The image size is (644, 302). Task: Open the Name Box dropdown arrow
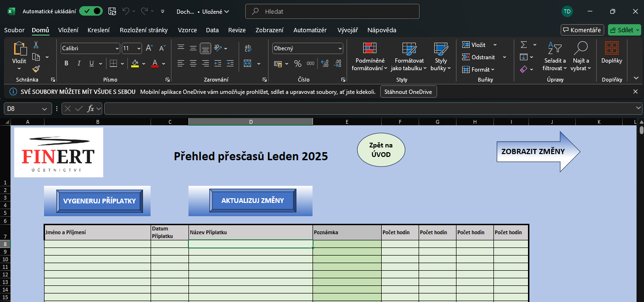(45, 109)
